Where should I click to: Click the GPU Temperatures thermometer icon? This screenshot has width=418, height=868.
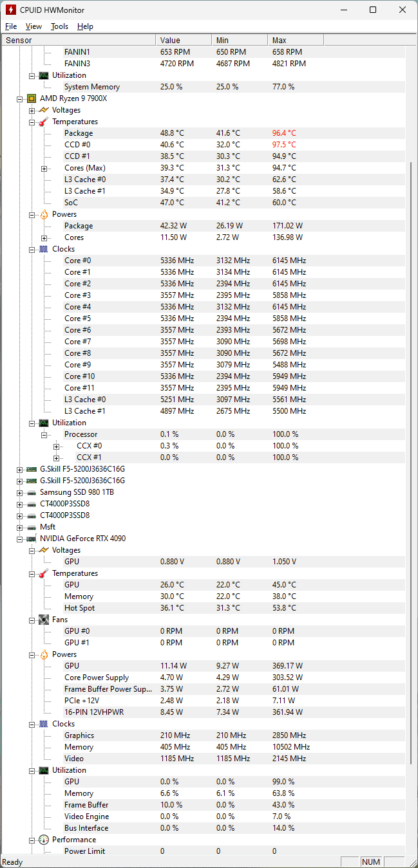click(x=43, y=573)
